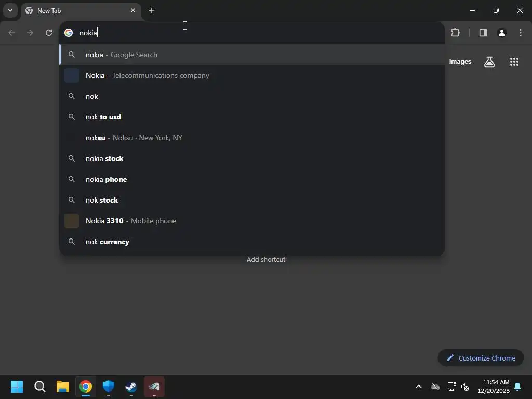Click the muted volume tray icon
Screen dimensions: 532x399
pyautogui.click(x=465, y=387)
